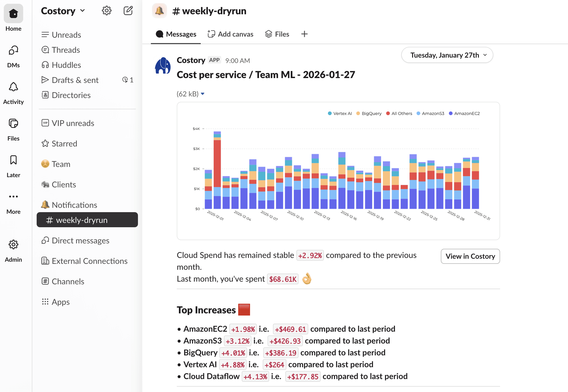Select the Add canvas tab
The width and height of the screenshot is (568, 392).
(x=230, y=34)
